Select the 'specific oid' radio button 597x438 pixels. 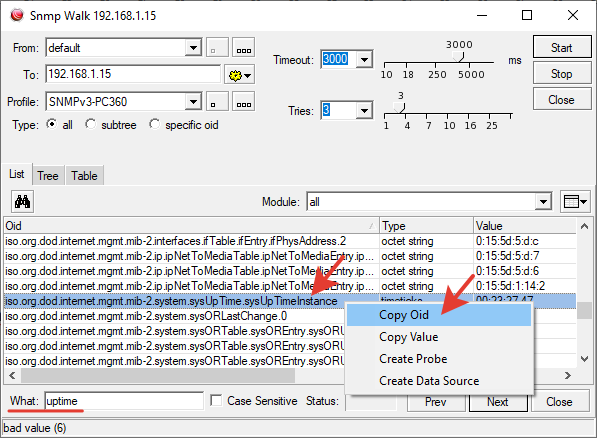[155, 124]
